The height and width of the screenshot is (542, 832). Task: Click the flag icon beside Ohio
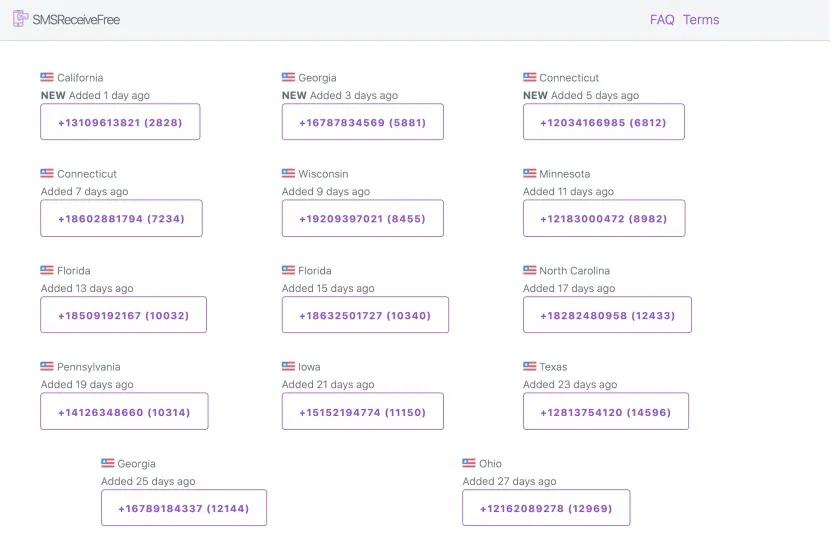[468, 463]
